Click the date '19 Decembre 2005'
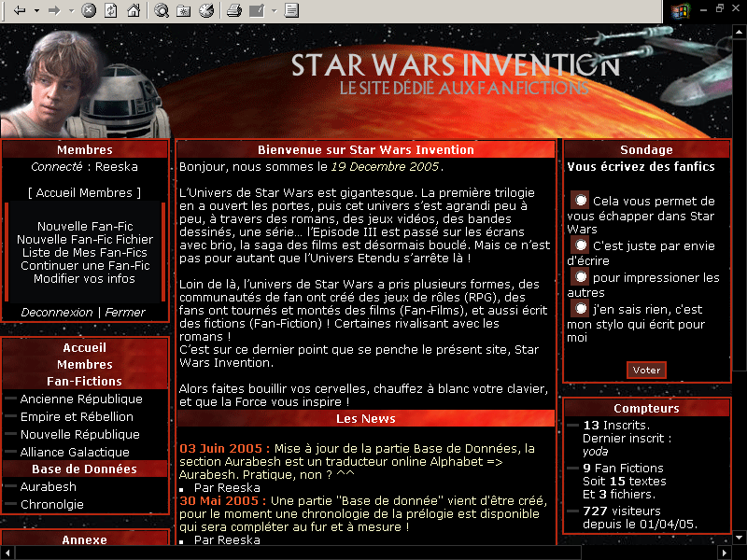This screenshot has height=560, width=747. click(385, 167)
